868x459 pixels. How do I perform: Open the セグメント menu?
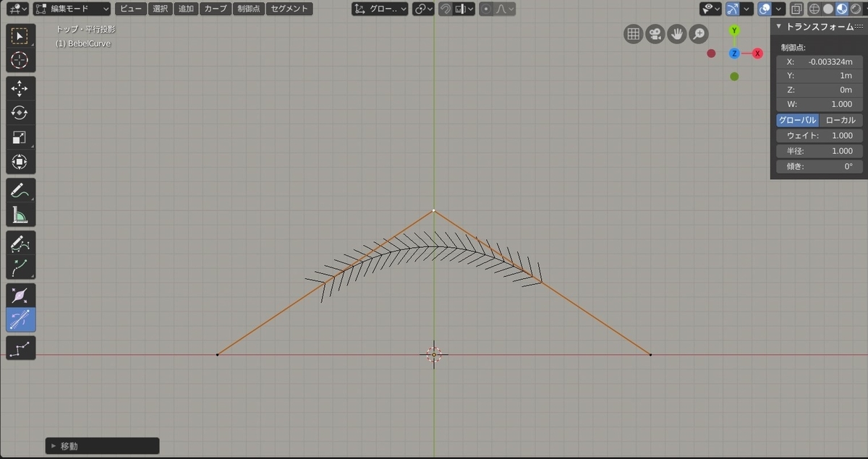point(289,9)
